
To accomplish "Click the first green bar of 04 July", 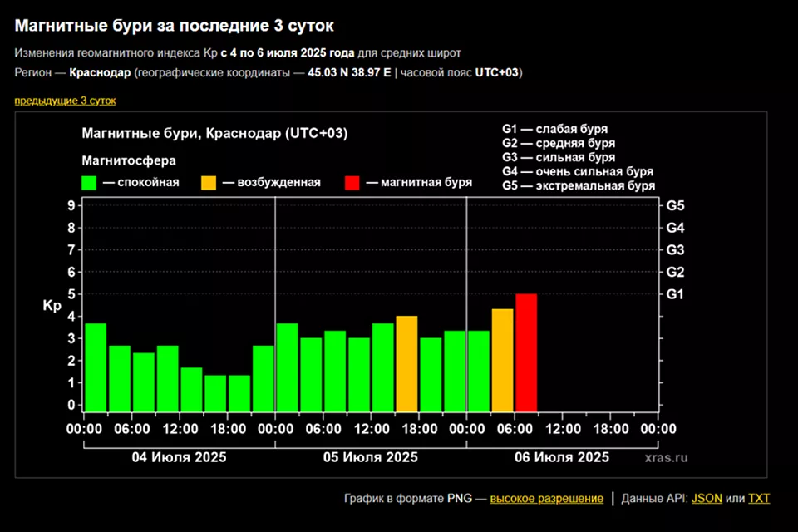I will [x=96, y=367].
